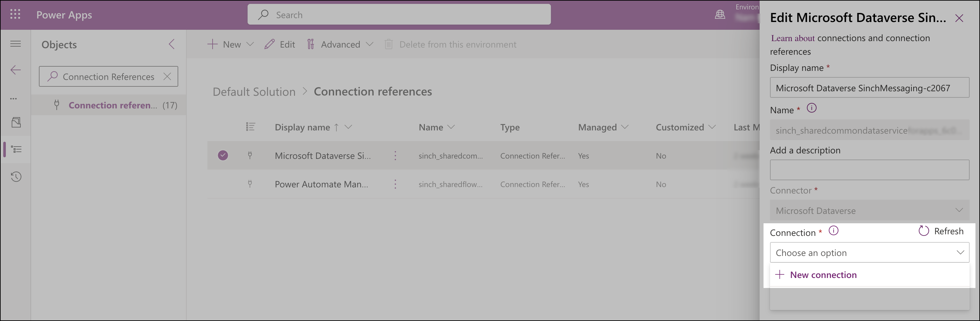Collapse the Objects panel chevron
980x321 pixels.
pos(171,44)
